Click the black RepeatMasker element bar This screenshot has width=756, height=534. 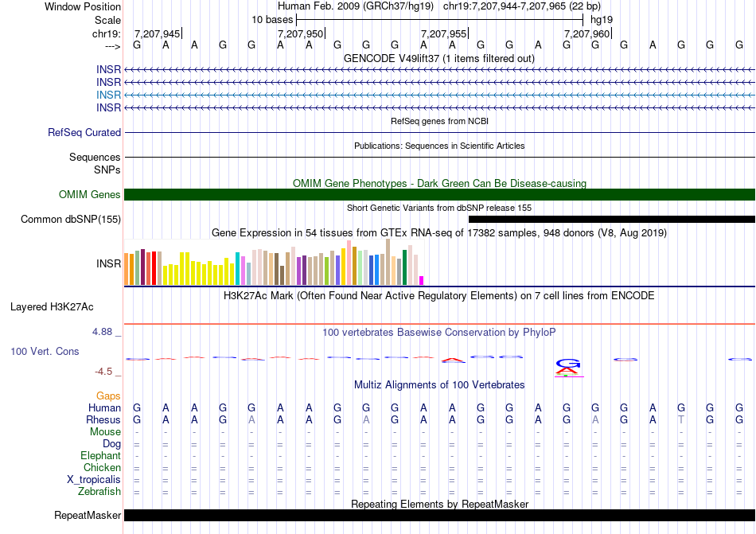[439, 515]
